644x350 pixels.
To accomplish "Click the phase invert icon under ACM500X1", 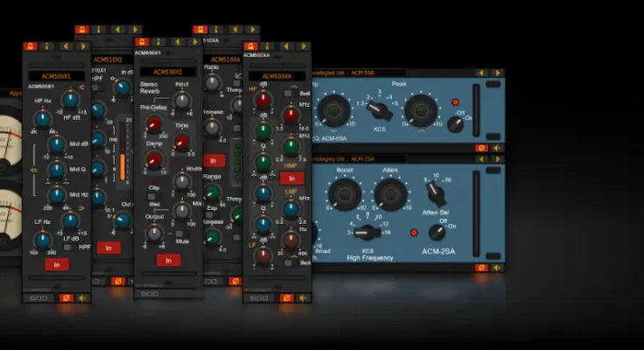I will (x=66, y=297).
